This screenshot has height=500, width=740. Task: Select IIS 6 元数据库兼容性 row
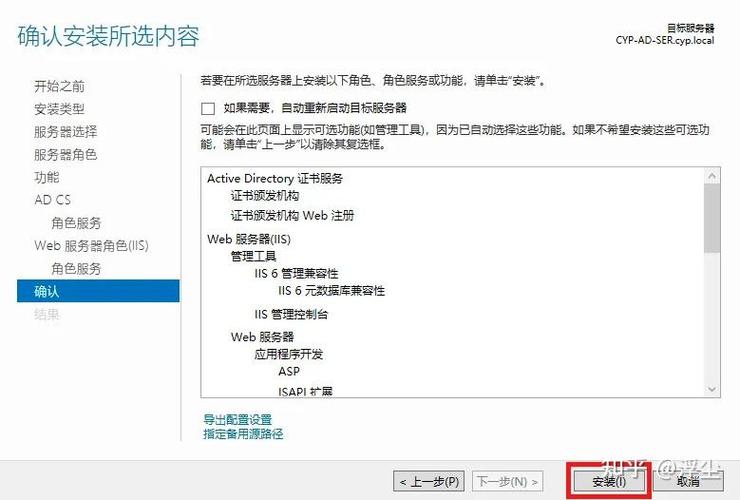click(x=331, y=290)
